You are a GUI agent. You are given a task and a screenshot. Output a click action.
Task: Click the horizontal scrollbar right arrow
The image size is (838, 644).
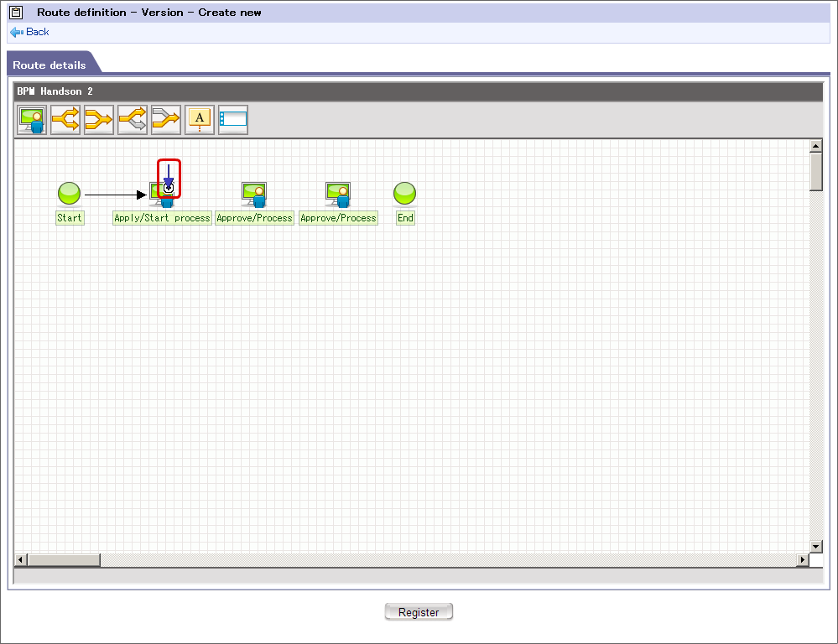(x=802, y=559)
